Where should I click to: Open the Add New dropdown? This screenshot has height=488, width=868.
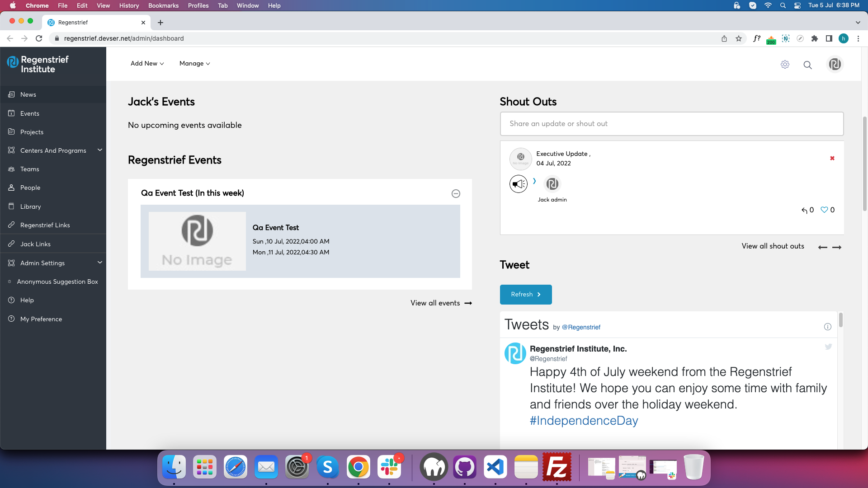pos(147,63)
